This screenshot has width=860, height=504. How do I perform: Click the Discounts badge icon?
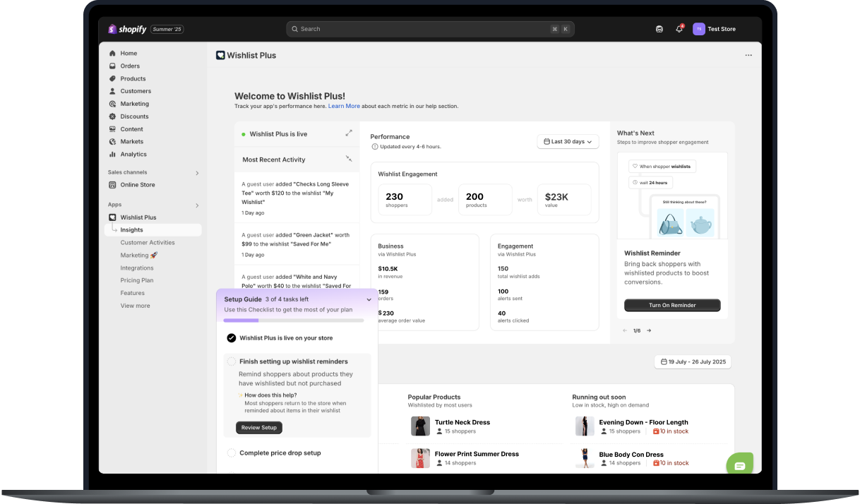pos(112,116)
